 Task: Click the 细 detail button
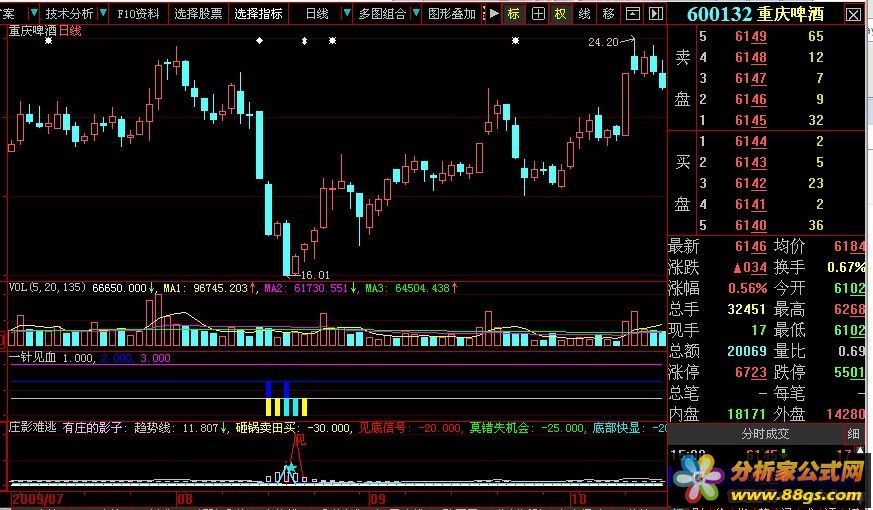(x=853, y=434)
